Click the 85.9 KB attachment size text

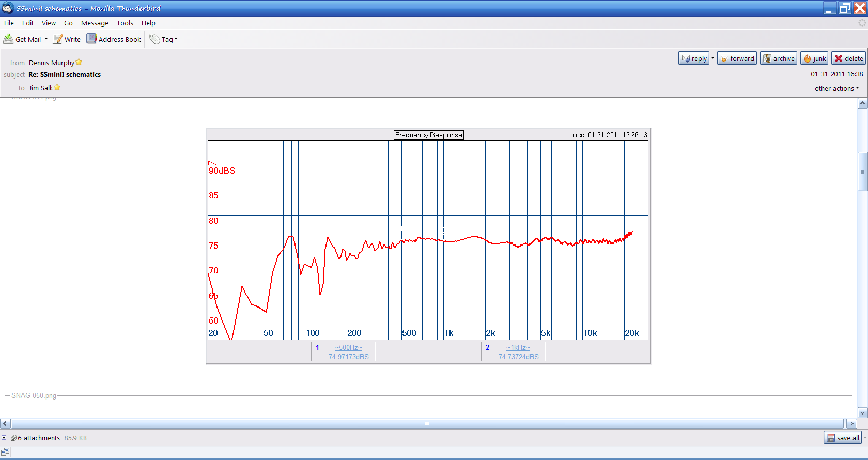tap(75, 438)
